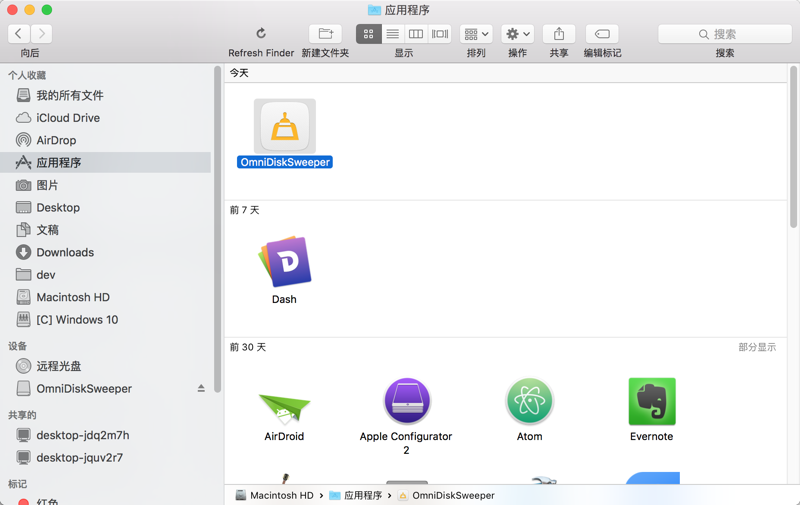Click OmniDiskSweeper in path bar
The height and width of the screenshot is (505, 800).
pos(446,495)
